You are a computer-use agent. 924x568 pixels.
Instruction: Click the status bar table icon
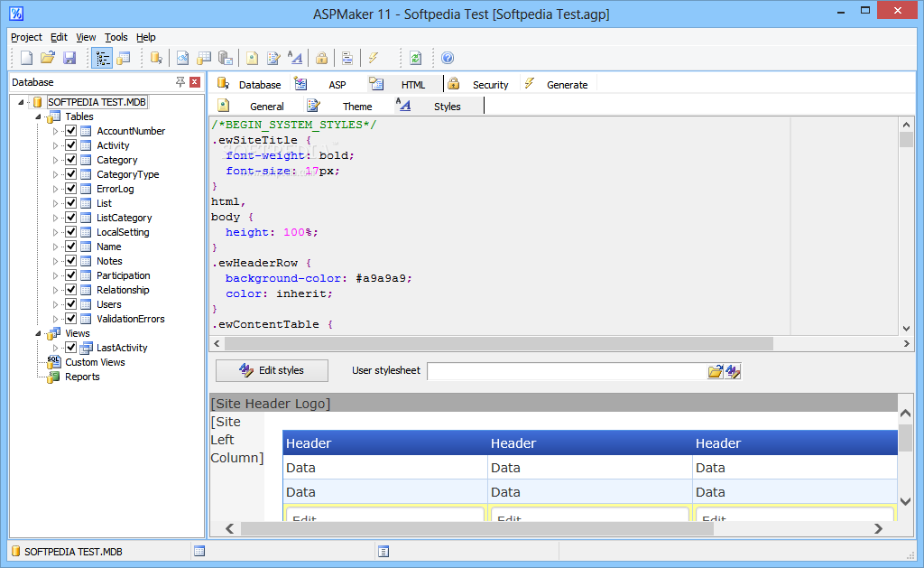click(x=199, y=552)
